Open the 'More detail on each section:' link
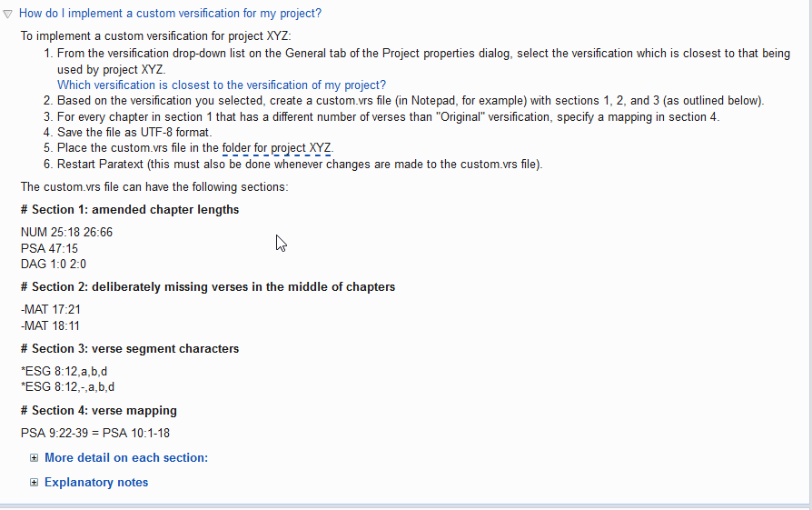Screen dimensions: 812x510 (126, 457)
